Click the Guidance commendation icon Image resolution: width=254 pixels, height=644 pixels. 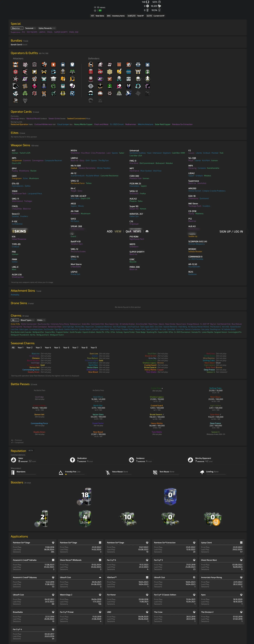point(131,460)
